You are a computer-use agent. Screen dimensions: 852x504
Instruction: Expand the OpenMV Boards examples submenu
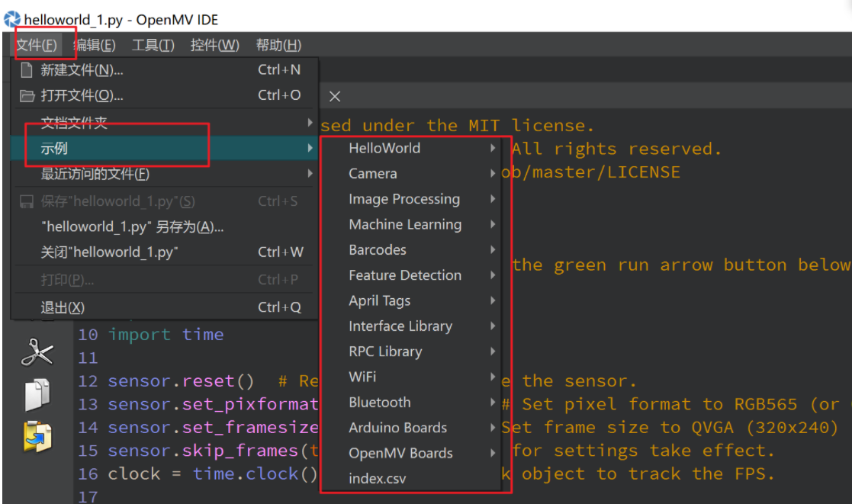(411, 453)
